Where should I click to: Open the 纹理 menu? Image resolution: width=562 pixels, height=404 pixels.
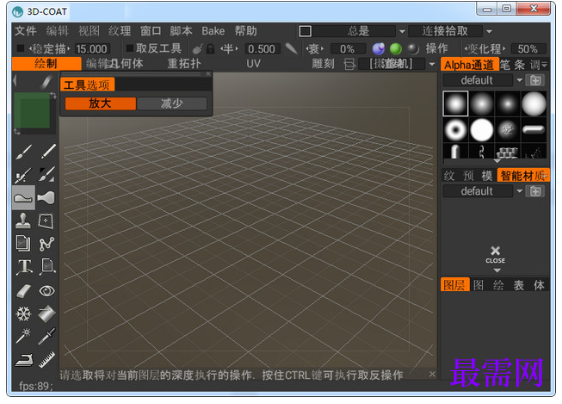click(120, 31)
